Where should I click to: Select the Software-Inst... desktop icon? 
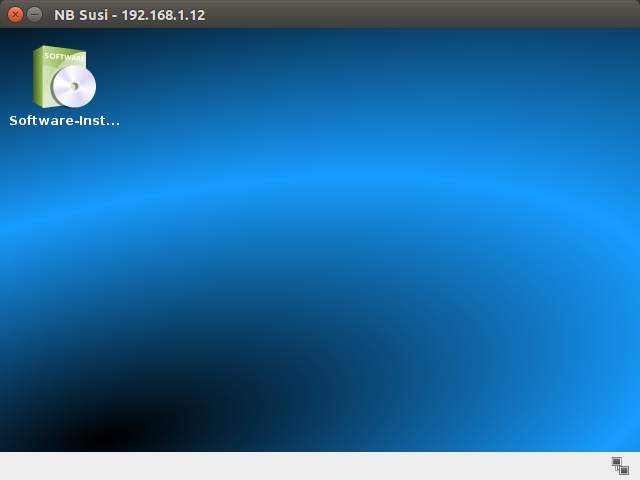coord(64,78)
